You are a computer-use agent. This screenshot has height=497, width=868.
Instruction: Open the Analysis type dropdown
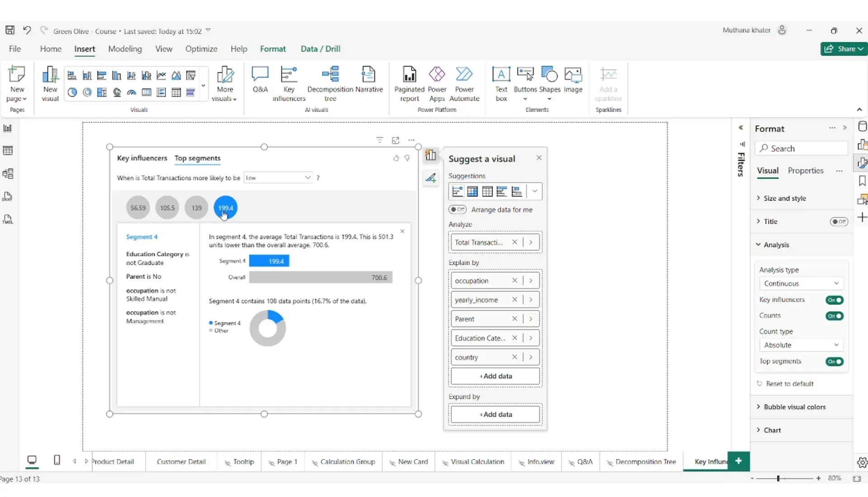(801, 283)
